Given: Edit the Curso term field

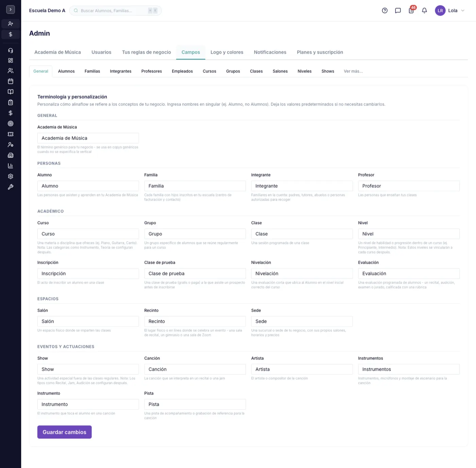Looking at the screenshot, I should pos(88,234).
